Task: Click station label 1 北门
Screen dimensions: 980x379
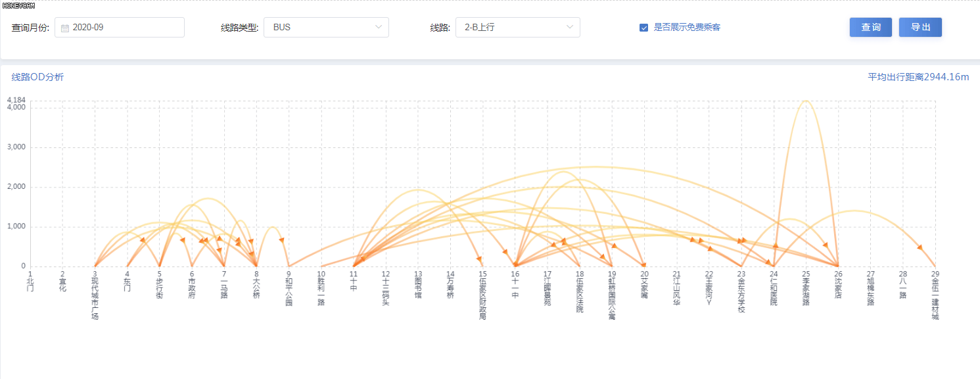Action: click(30, 282)
